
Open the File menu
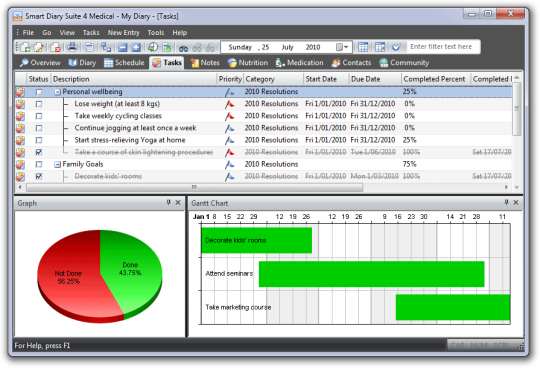(x=28, y=33)
